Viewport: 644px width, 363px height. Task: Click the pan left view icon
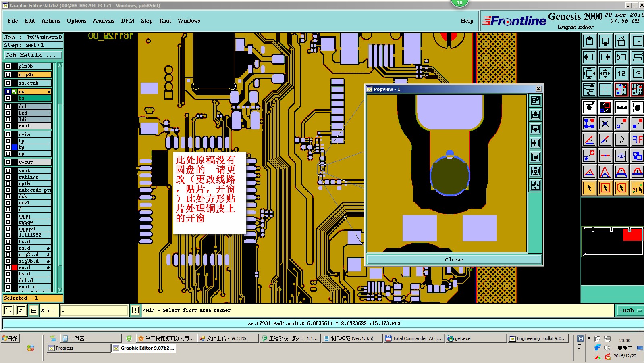589,57
